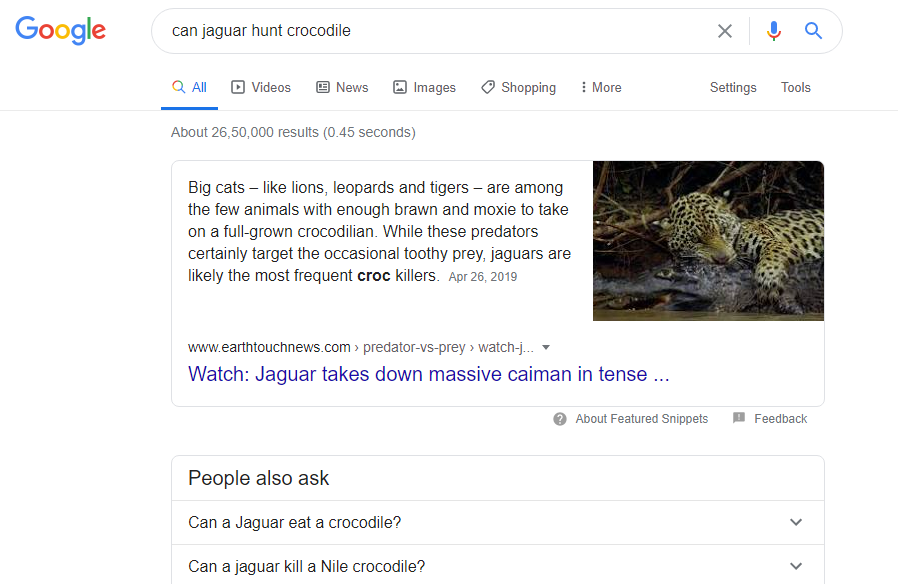Select the All results tab
898x584 pixels.
coord(190,88)
